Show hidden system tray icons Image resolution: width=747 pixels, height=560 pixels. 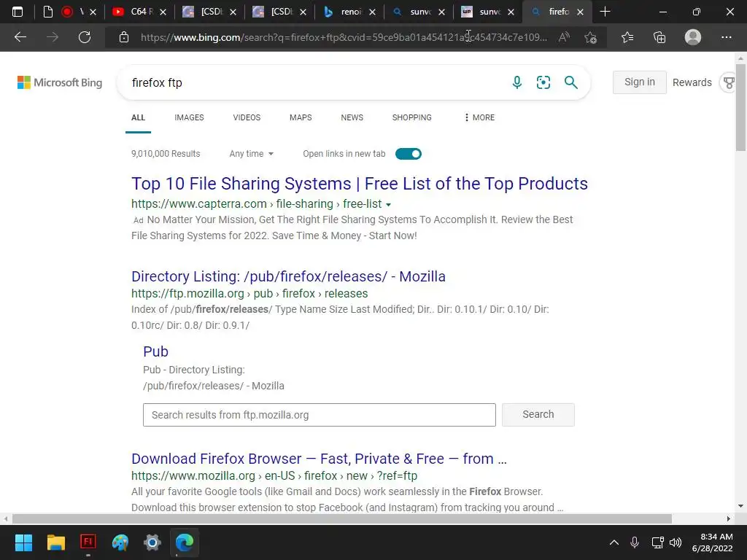[x=614, y=542]
